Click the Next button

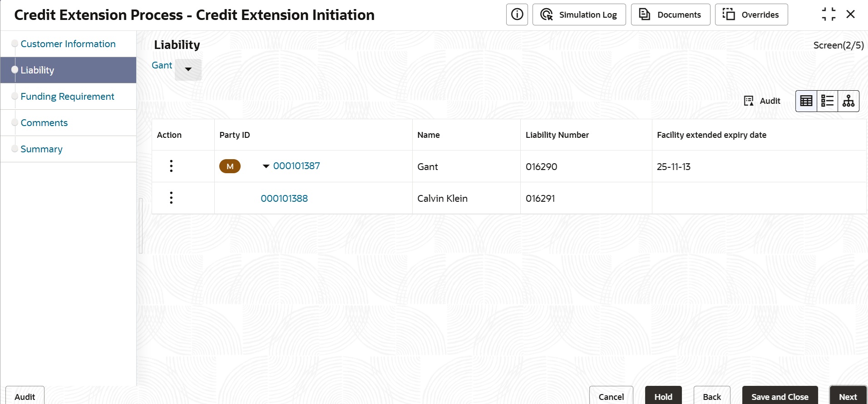click(x=848, y=396)
